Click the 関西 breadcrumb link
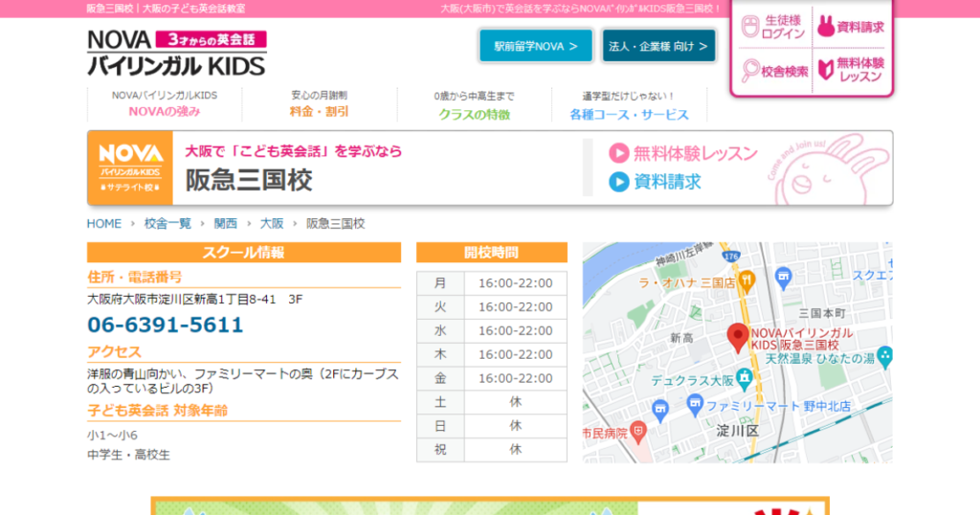980x515 pixels. click(226, 223)
